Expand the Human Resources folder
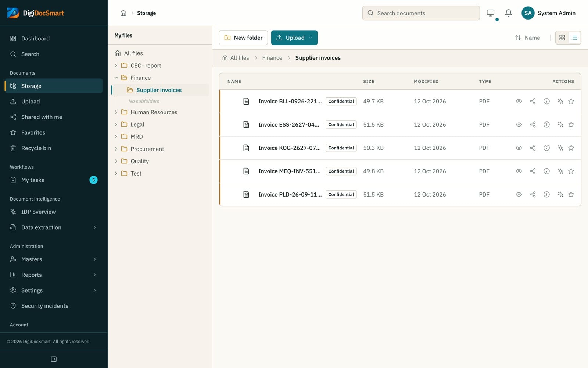This screenshot has height=368, width=588. [116, 112]
